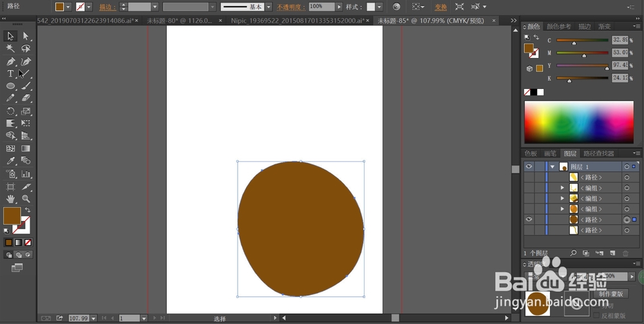Select the Paintbrush tool
The width and height of the screenshot is (644, 324).
pos(26,86)
